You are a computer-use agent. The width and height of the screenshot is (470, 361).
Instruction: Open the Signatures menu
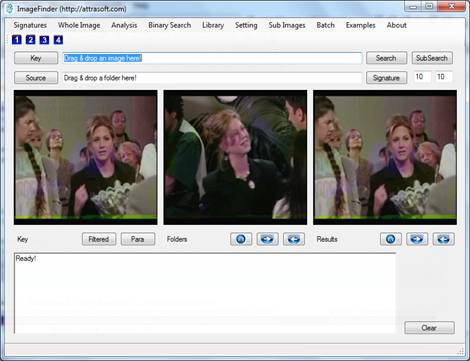30,25
